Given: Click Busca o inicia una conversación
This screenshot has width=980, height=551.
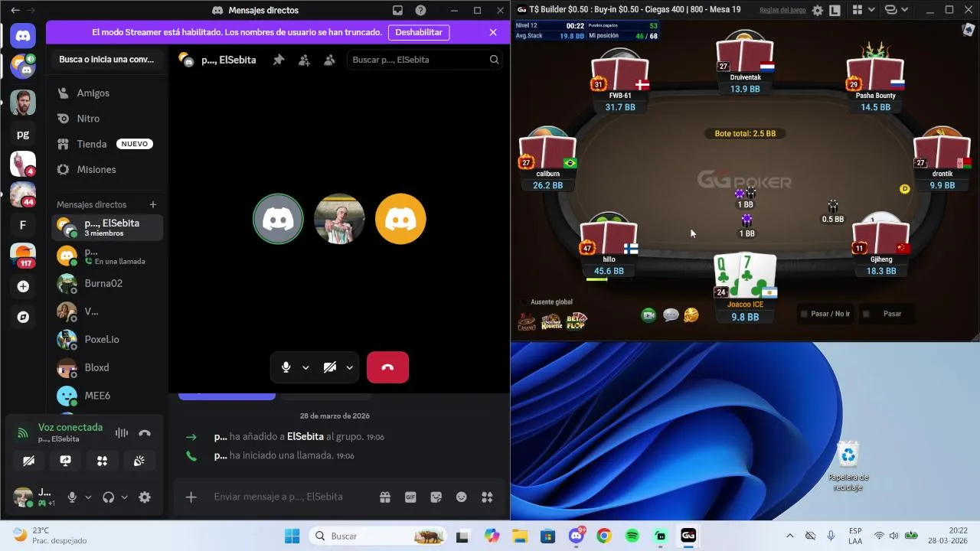Looking at the screenshot, I should point(106,59).
